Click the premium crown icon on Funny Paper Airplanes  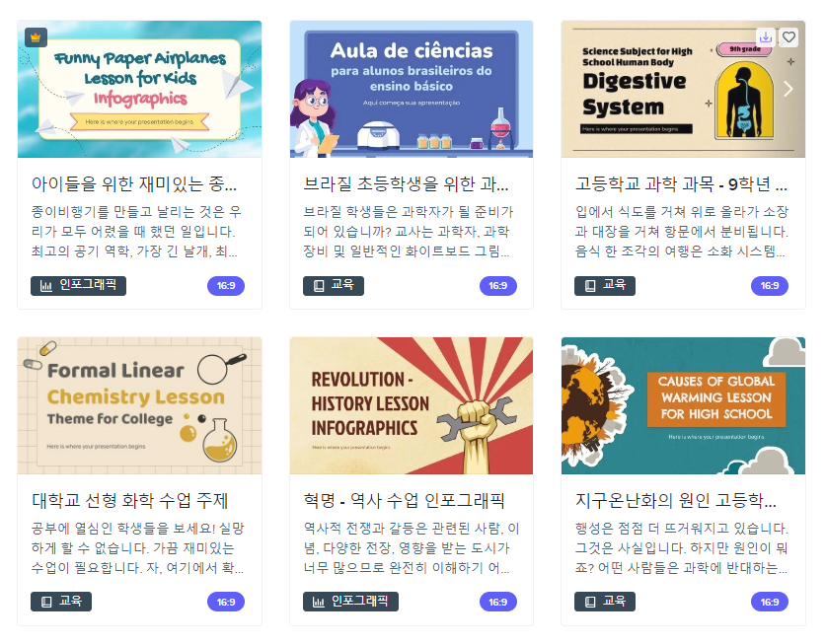[36, 37]
